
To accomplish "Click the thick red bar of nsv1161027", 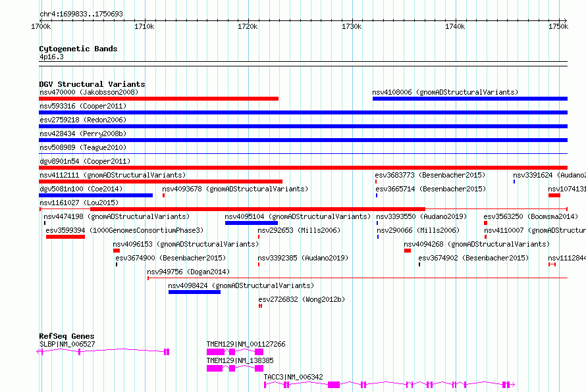I will (257, 209).
